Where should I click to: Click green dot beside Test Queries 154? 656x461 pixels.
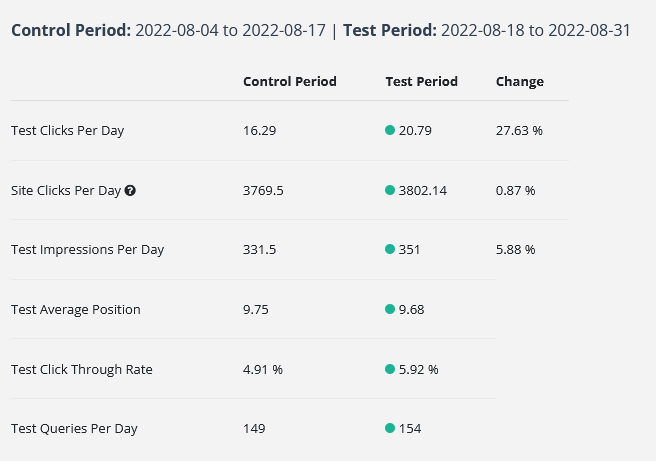click(390, 428)
